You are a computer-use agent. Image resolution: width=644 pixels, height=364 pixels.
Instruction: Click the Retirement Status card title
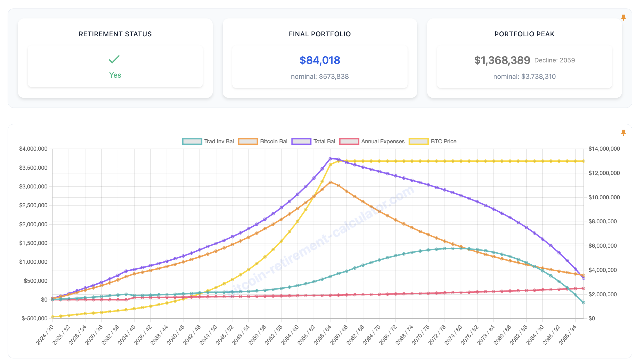(115, 34)
